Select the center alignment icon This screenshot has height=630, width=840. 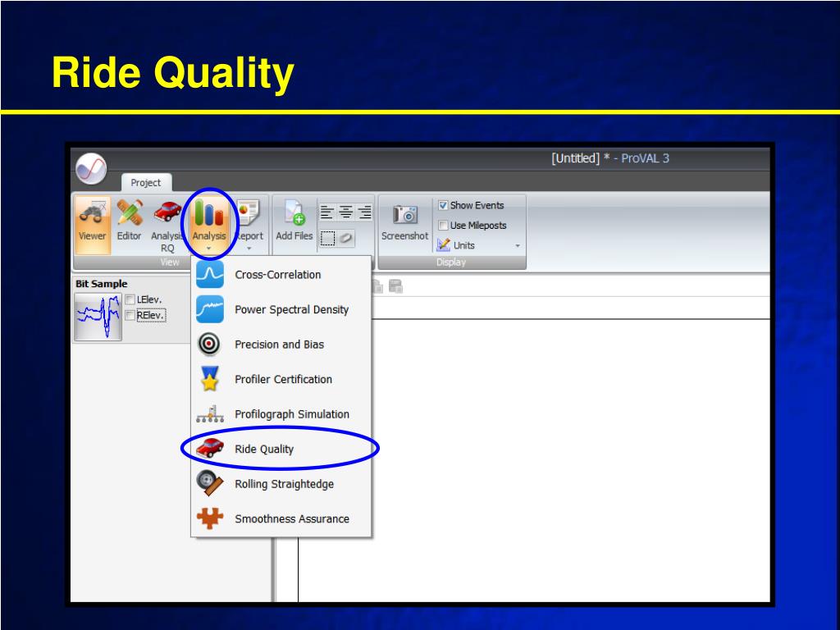coord(345,212)
